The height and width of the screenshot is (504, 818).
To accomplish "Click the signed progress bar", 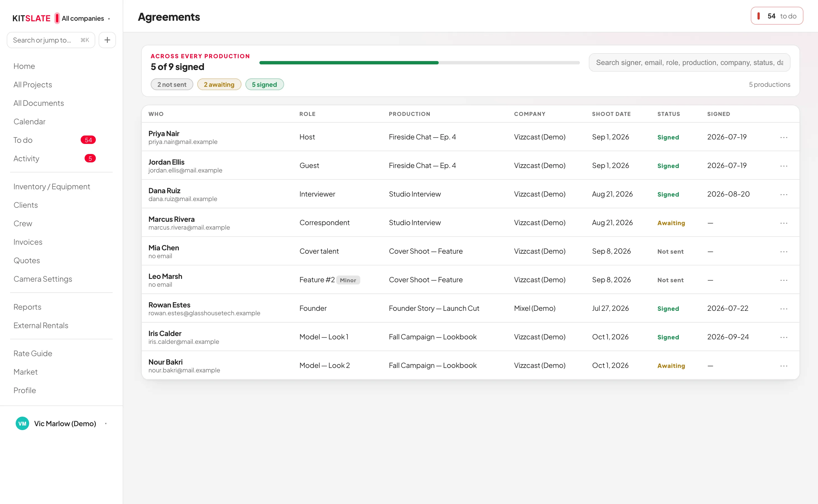I will coord(419,63).
